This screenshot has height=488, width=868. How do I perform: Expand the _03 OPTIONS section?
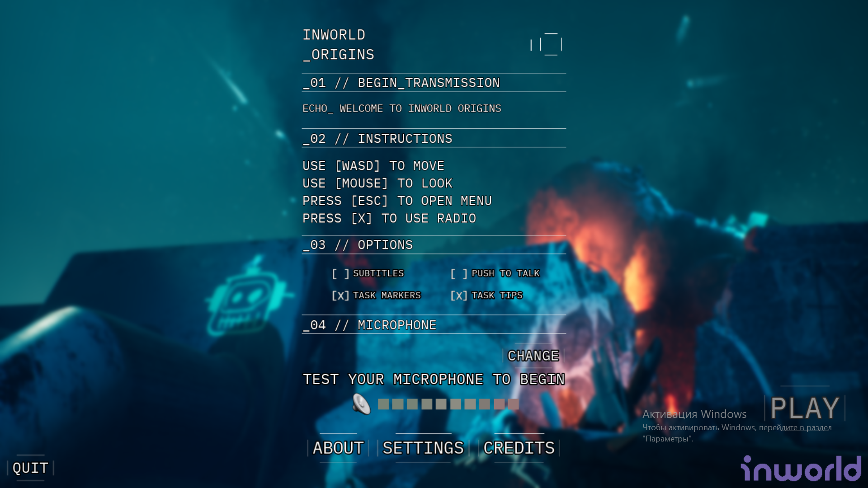pos(358,244)
